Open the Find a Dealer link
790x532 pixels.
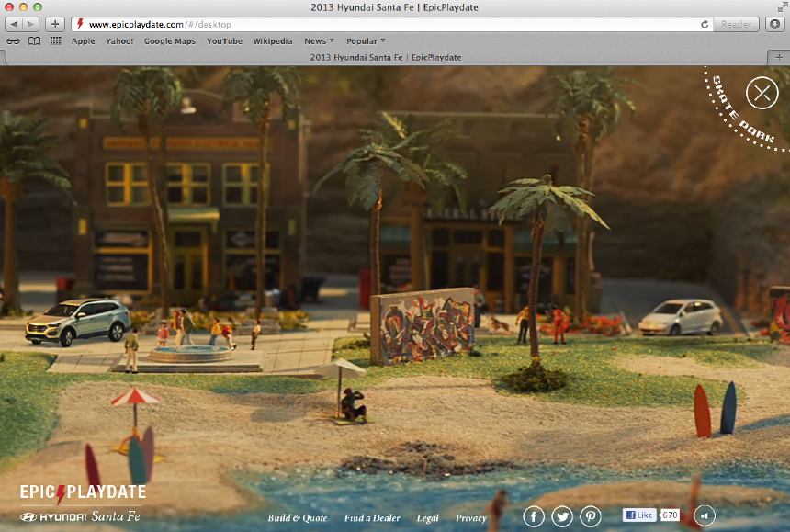pyautogui.click(x=372, y=518)
